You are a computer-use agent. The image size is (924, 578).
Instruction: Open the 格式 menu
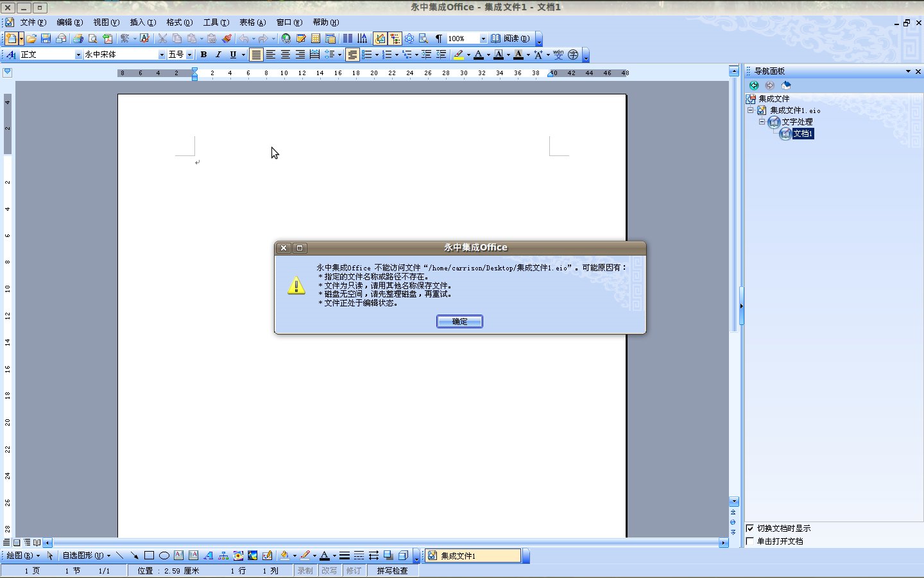[x=179, y=22]
